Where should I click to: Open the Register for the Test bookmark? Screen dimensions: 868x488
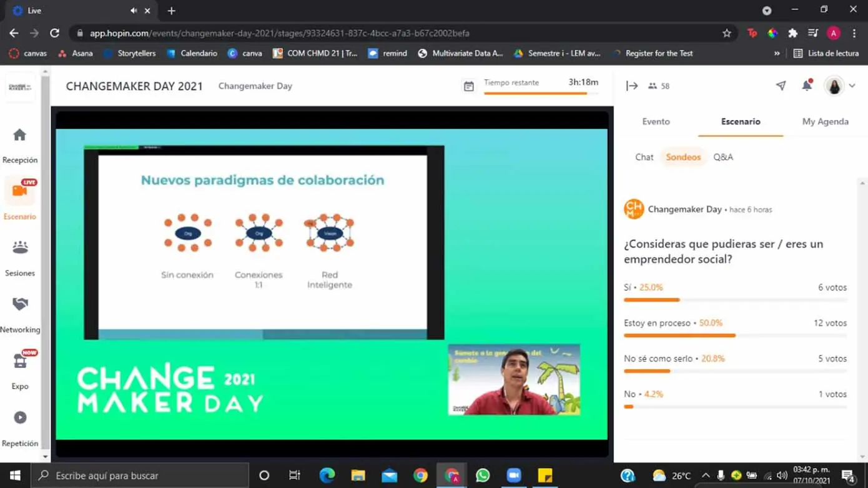tap(653, 53)
